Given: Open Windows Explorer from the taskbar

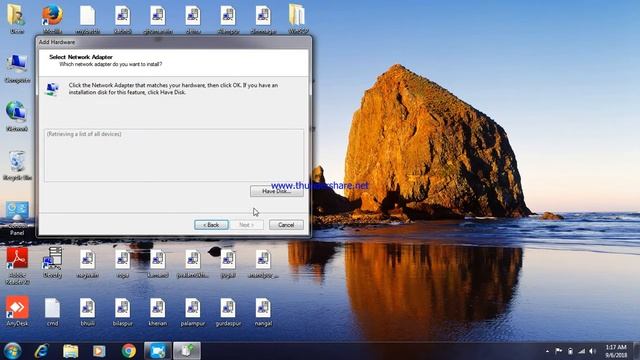Looking at the screenshot, I should coord(70,351).
